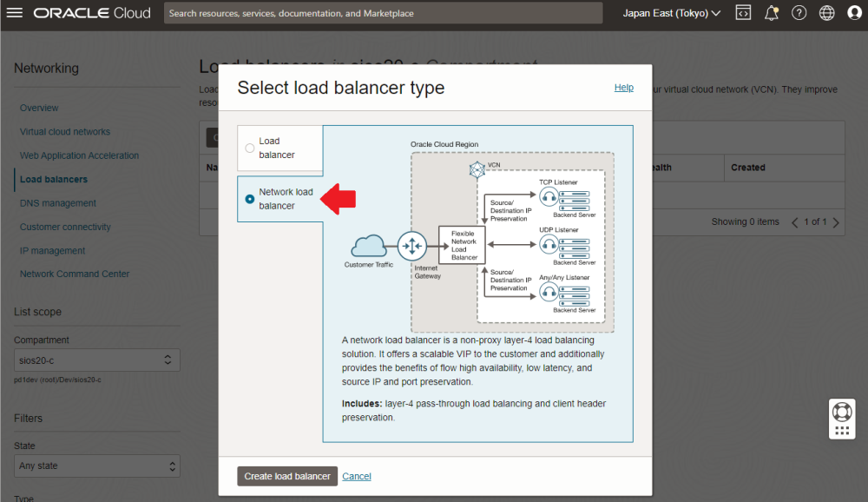
Task: Open DNS management in sidebar
Action: click(58, 203)
